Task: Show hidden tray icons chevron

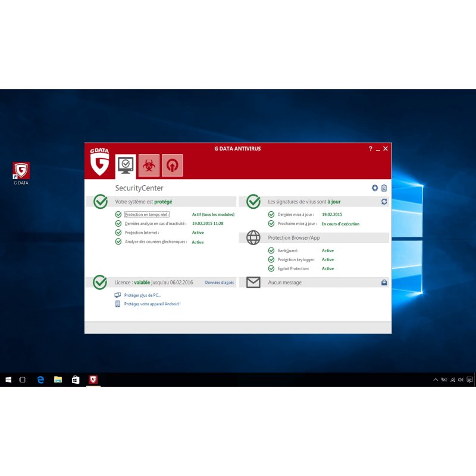Action: (436, 380)
